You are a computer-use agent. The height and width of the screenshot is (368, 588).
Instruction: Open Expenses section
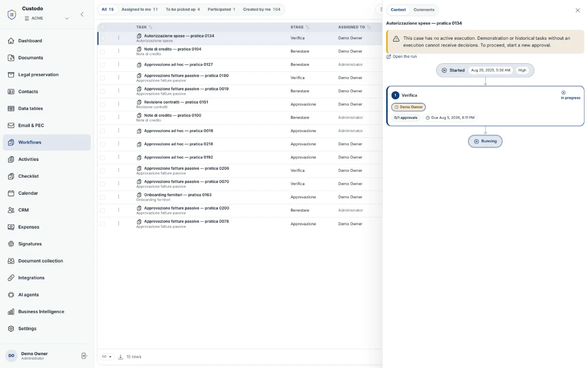(x=47, y=227)
